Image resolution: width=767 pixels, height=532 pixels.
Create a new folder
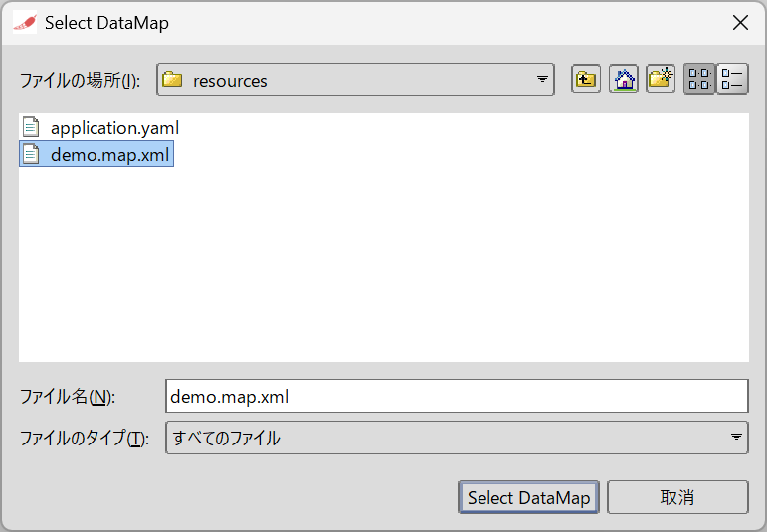661,79
